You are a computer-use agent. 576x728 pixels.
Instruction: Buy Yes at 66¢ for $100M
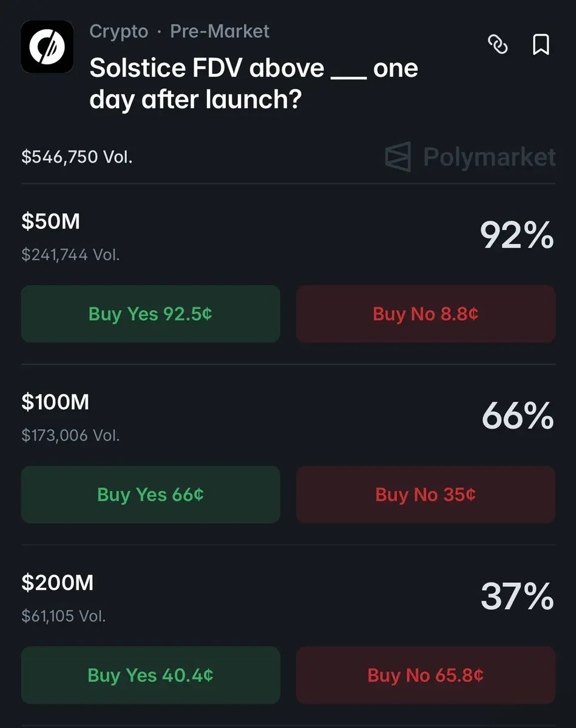point(151,494)
